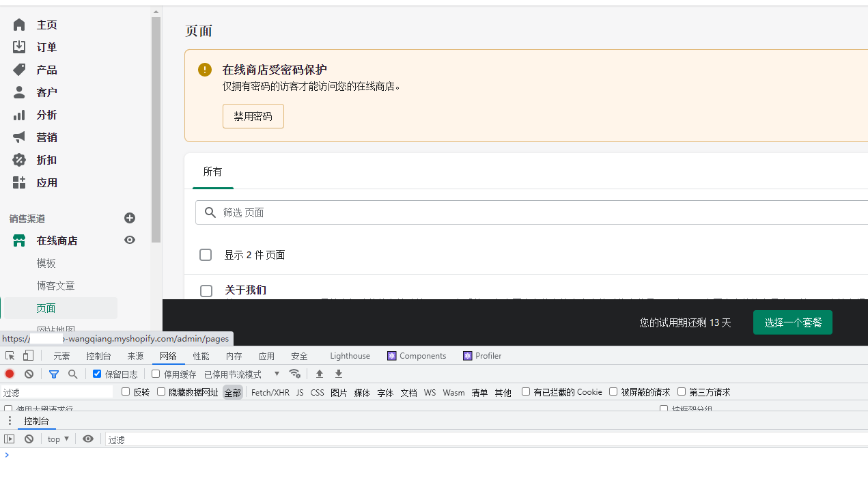Click the import HAR upload arrow
Viewport: 868px width, 483px height.
pos(320,374)
